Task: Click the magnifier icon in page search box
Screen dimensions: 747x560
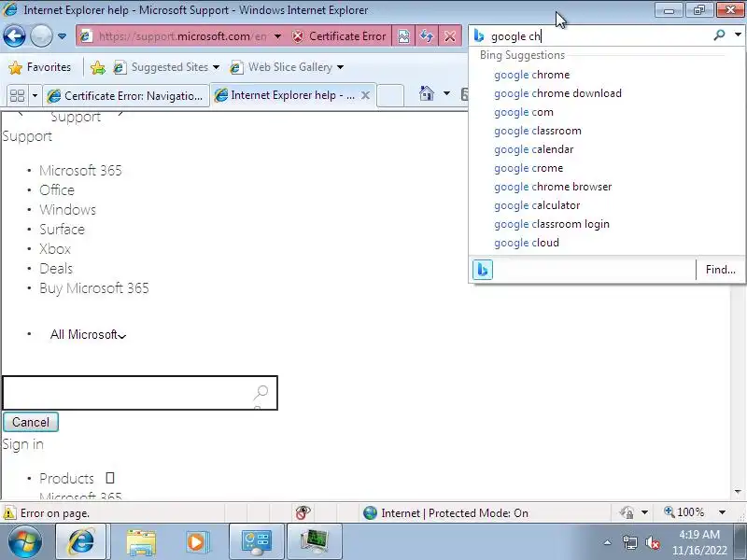Action: pos(261,393)
